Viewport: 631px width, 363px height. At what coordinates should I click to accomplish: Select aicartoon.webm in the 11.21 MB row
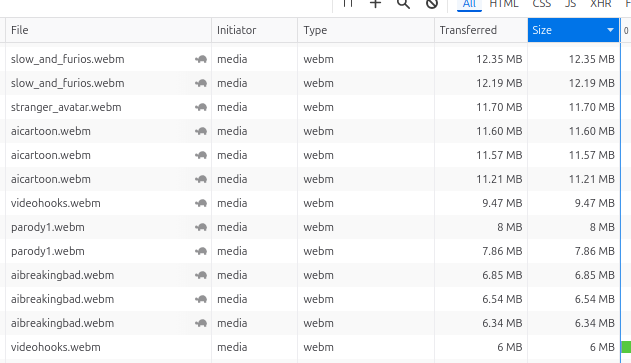(51, 179)
